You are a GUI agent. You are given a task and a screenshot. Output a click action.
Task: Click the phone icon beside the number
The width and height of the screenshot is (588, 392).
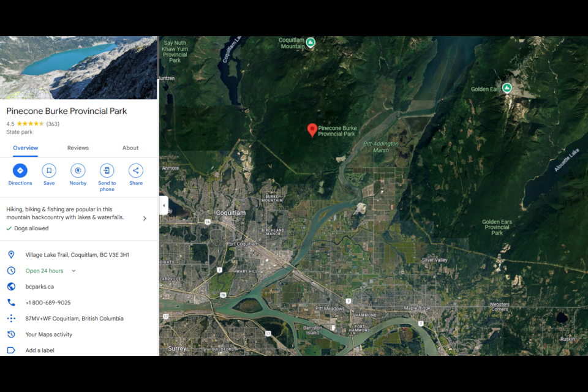[x=11, y=303]
